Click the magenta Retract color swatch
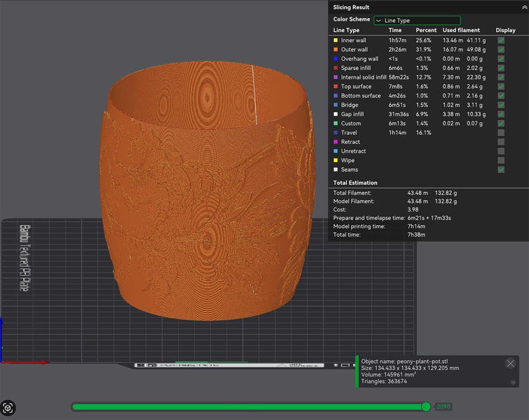 click(336, 142)
